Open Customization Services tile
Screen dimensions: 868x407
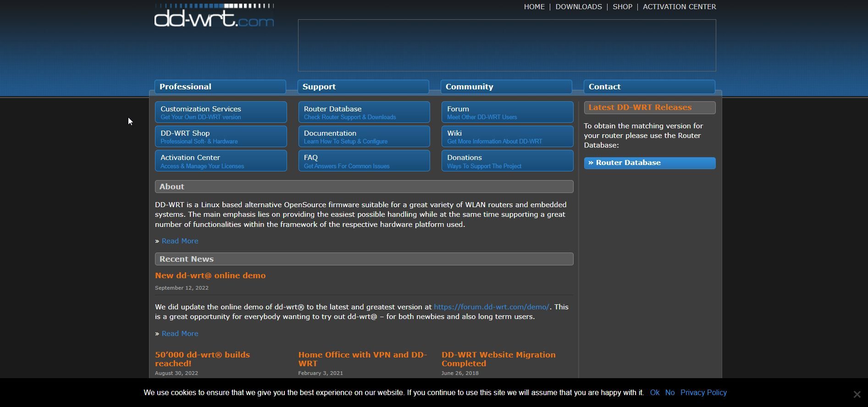221,112
